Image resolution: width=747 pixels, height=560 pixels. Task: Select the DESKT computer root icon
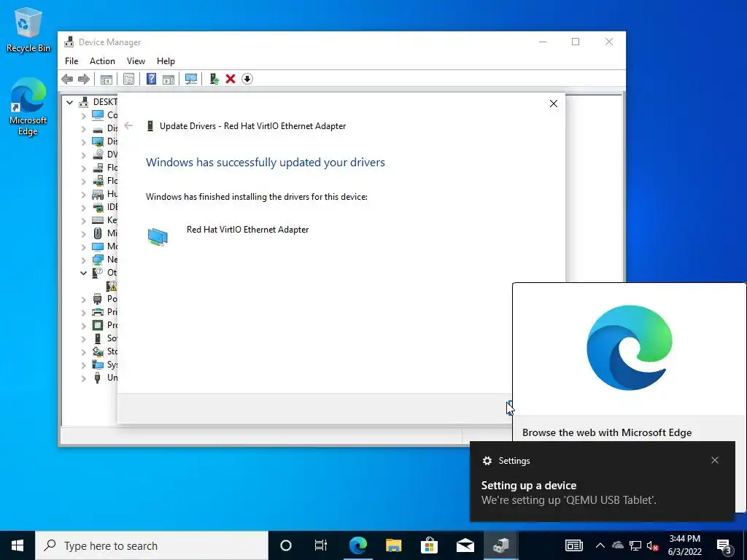click(84, 102)
